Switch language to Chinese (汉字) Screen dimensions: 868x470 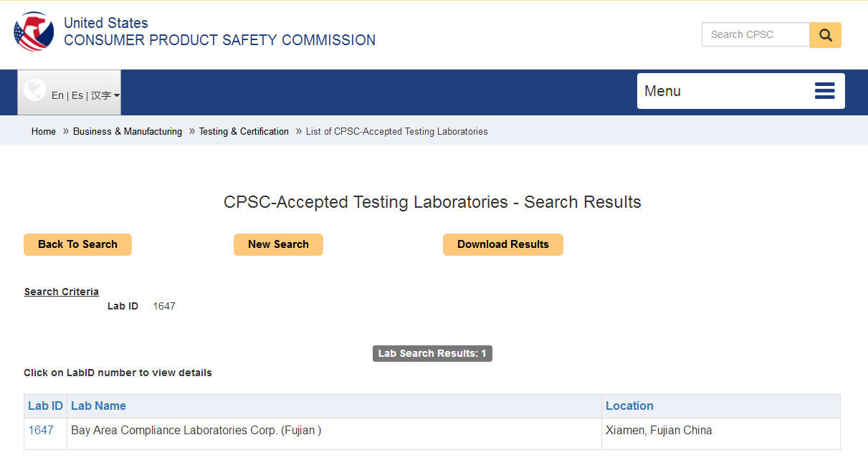tap(101, 95)
